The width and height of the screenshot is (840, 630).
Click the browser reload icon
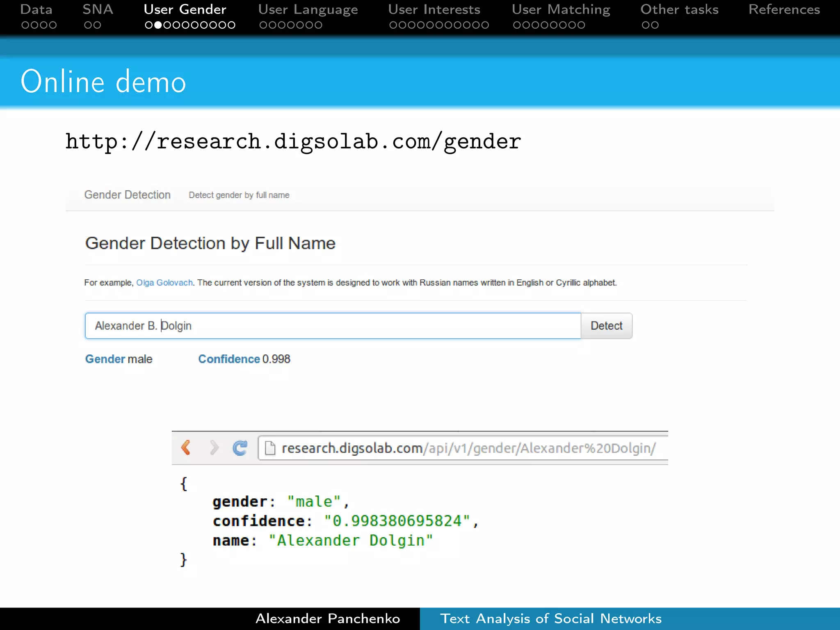click(240, 448)
